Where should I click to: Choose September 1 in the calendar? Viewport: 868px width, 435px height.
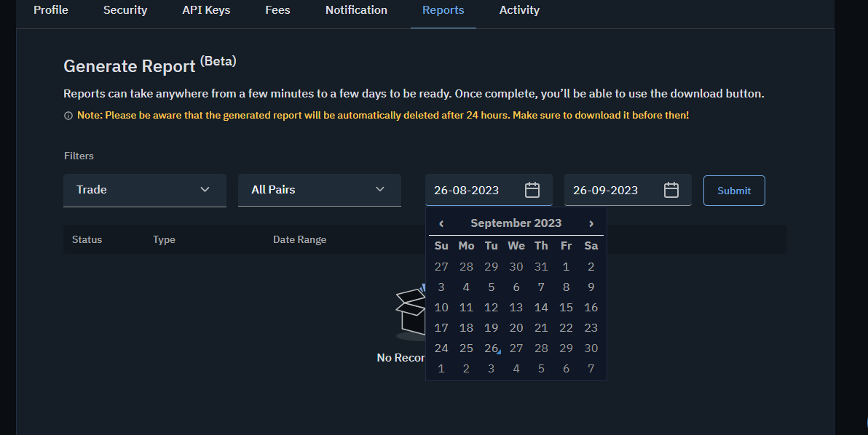[x=566, y=267]
